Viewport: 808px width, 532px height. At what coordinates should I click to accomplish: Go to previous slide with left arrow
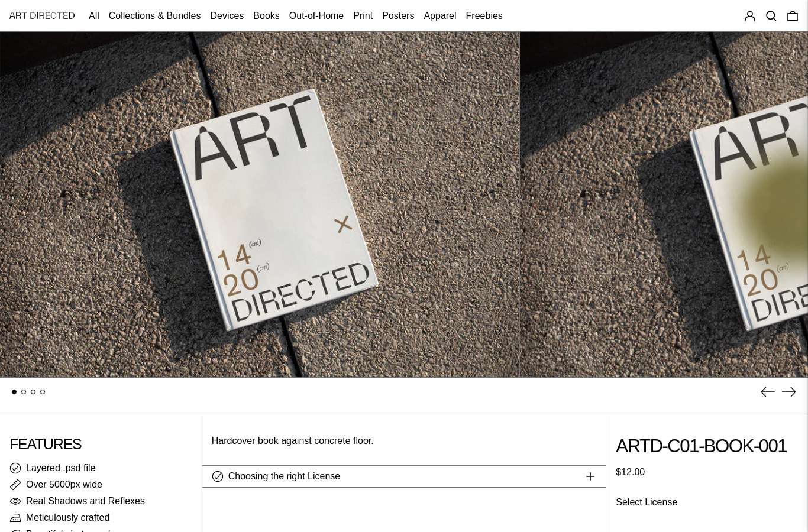coord(768,392)
